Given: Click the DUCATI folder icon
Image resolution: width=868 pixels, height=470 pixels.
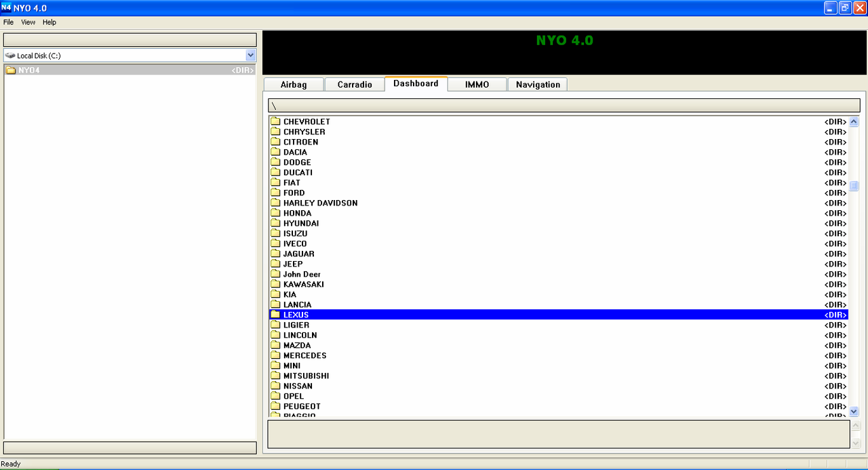Looking at the screenshot, I should pyautogui.click(x=275, y=172).
